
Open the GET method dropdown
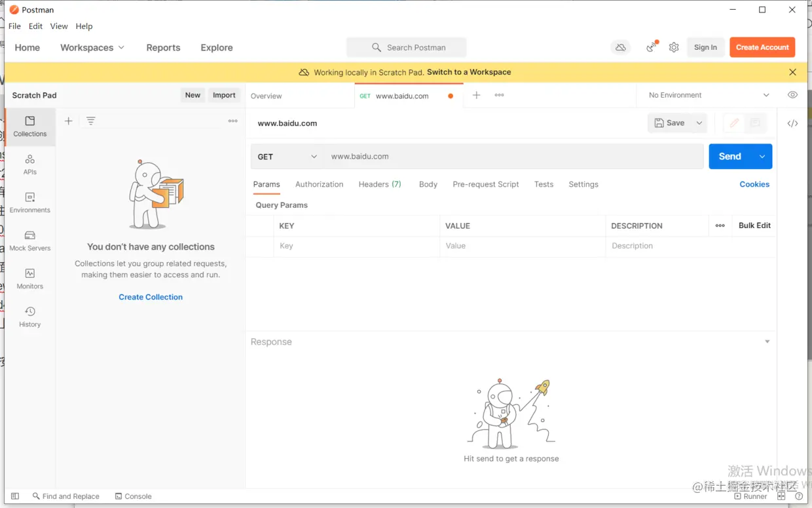pos(287,157)
